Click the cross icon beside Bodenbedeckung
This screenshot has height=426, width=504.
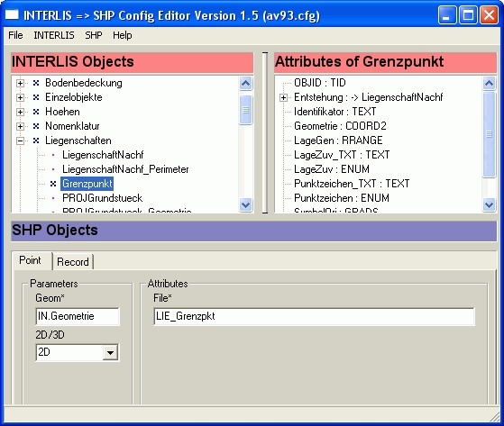coord(36,83)
